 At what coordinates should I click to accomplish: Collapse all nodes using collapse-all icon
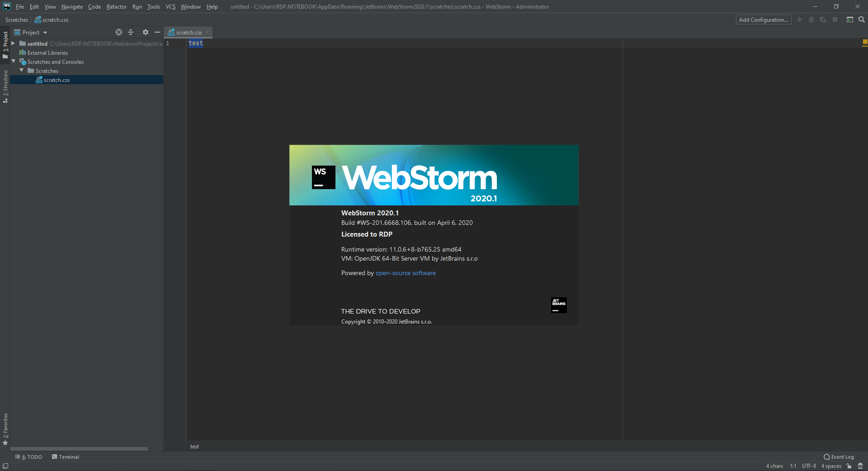(131, 32)
